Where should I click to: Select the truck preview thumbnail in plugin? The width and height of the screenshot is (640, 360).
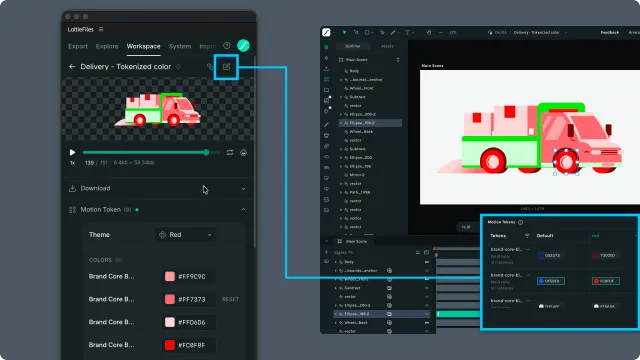158,109
